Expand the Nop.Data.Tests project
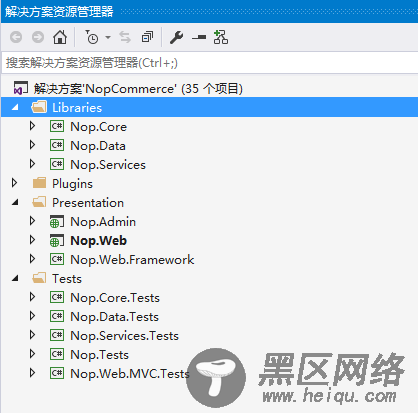 pyautogui.click(x=32, y=316)
